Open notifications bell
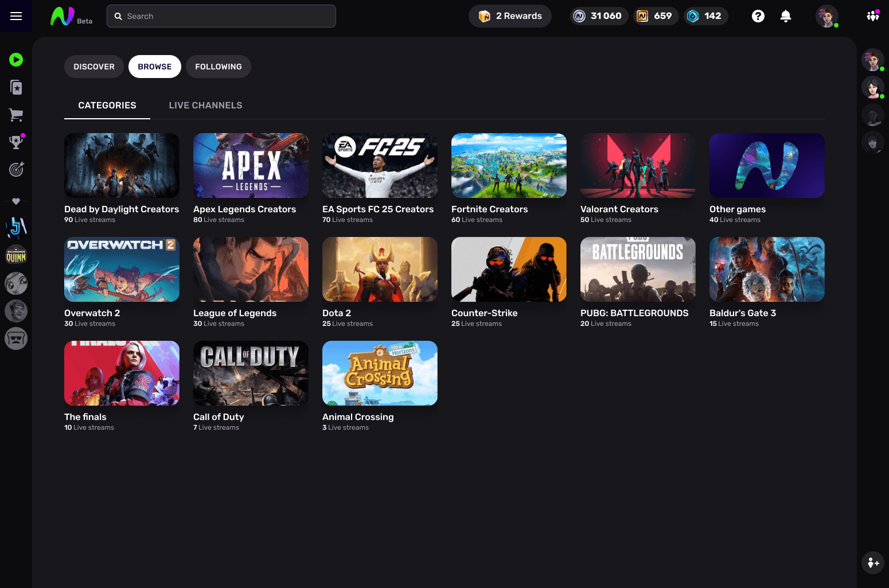889x588 pixels. point(786,16)
